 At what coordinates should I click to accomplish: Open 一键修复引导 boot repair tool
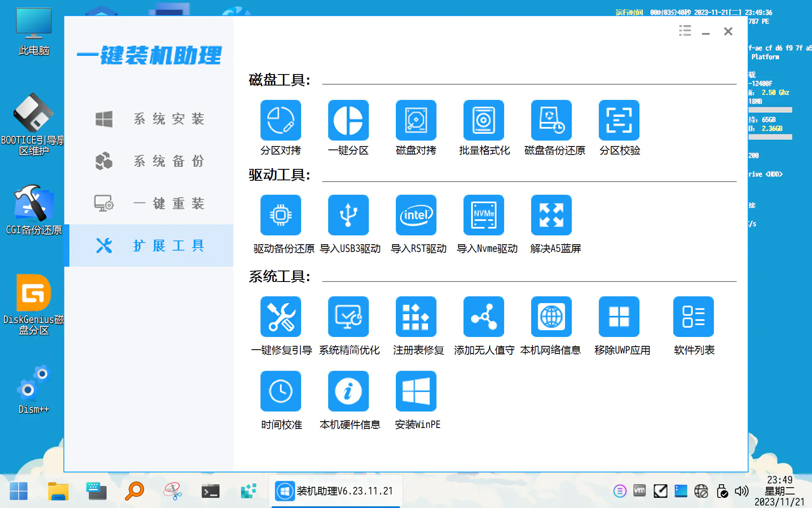(x=280, y=316)
